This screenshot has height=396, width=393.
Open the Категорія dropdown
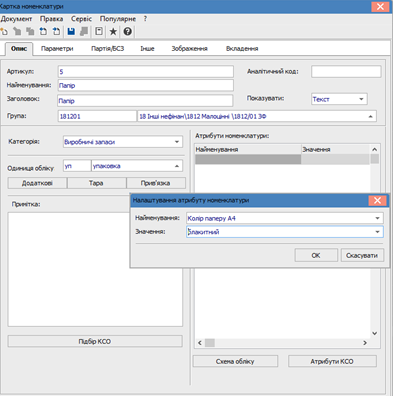(177, 142)
